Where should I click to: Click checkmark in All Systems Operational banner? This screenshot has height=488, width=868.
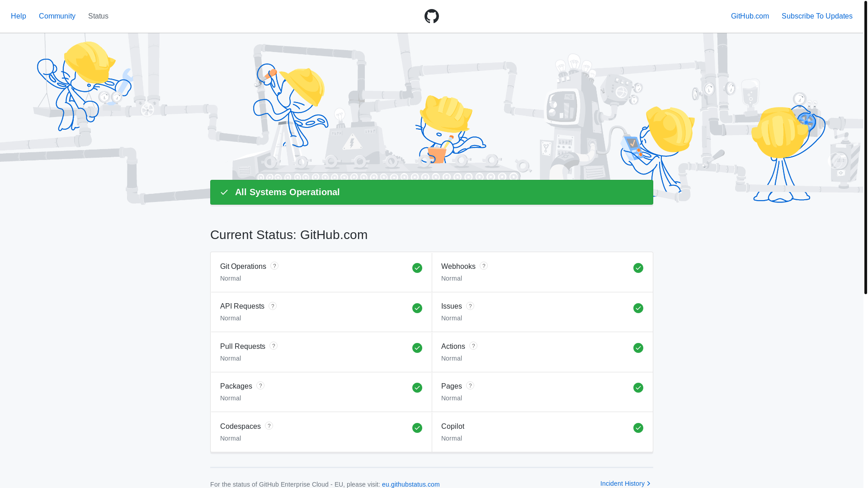(224, 192)
